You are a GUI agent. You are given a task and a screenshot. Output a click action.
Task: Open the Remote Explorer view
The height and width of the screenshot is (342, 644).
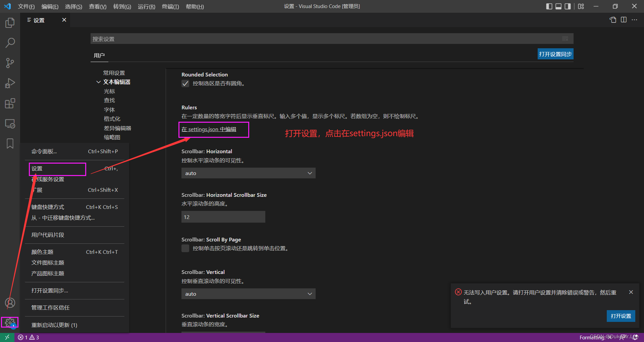point(10,123)
